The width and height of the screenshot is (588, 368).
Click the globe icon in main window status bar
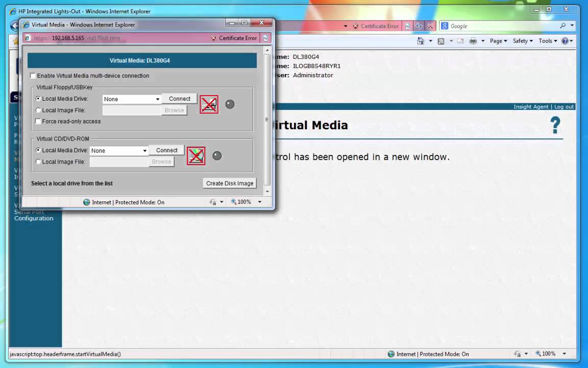point(391,354)
